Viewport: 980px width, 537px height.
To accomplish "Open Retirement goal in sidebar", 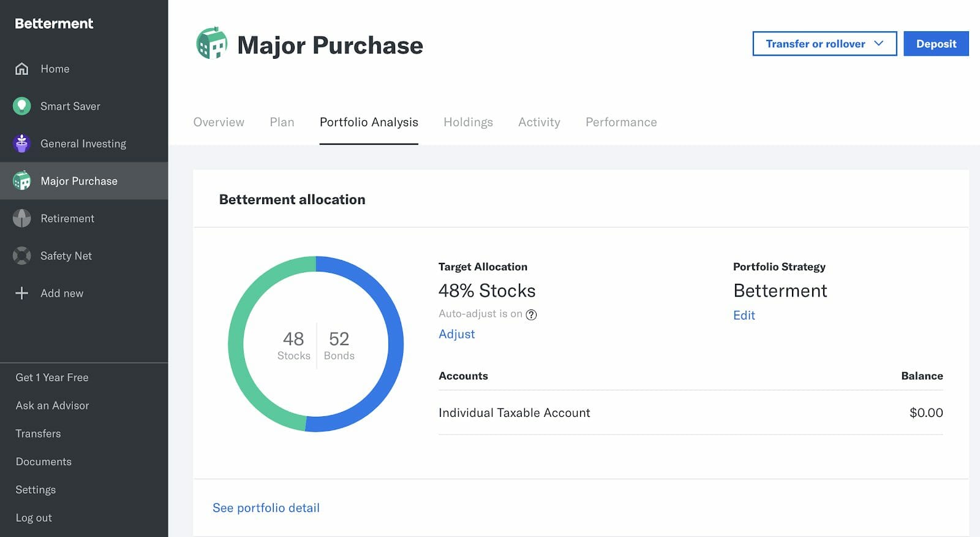I will tap(84, 218).
